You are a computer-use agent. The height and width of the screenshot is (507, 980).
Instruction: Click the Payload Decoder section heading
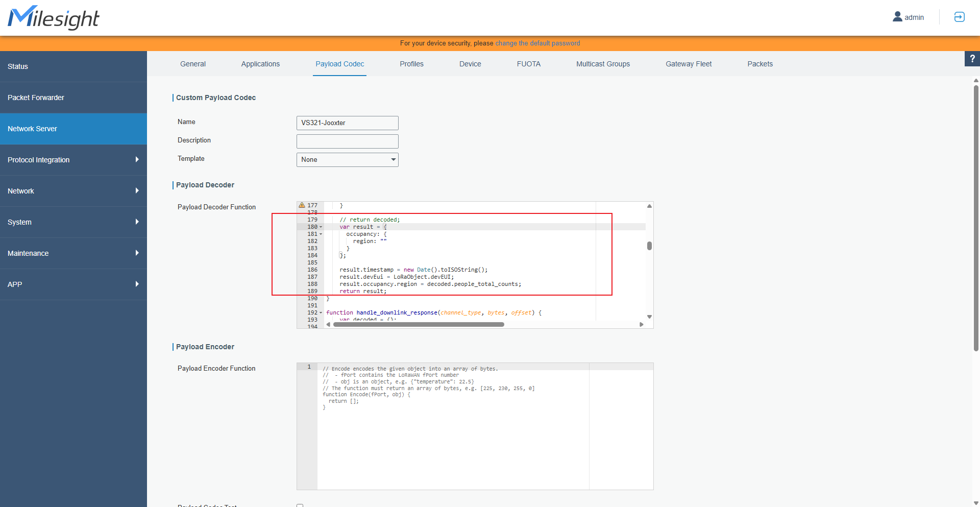click(205, 185)
